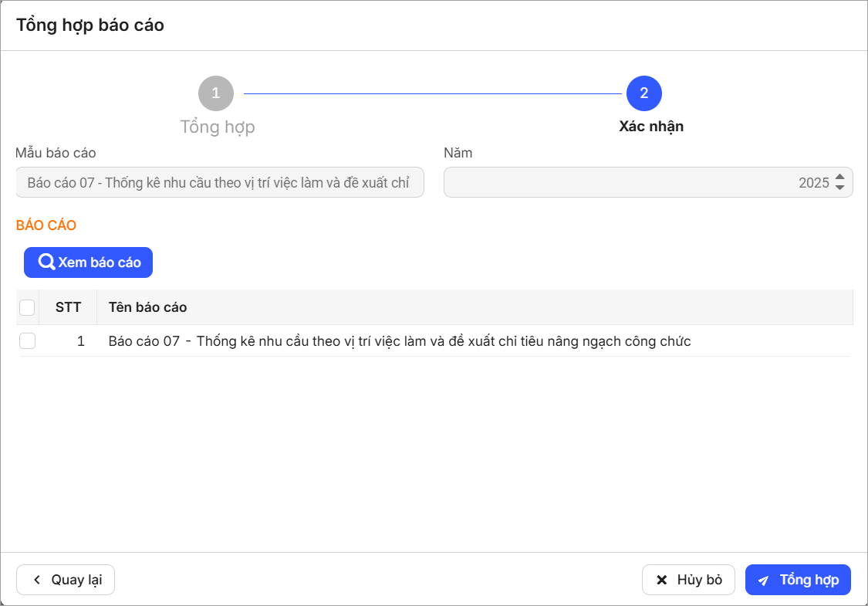The height and width of the screenshot is (606, 868).
Task: Select the Tổng hợp step label
Action: coord(218,127)
